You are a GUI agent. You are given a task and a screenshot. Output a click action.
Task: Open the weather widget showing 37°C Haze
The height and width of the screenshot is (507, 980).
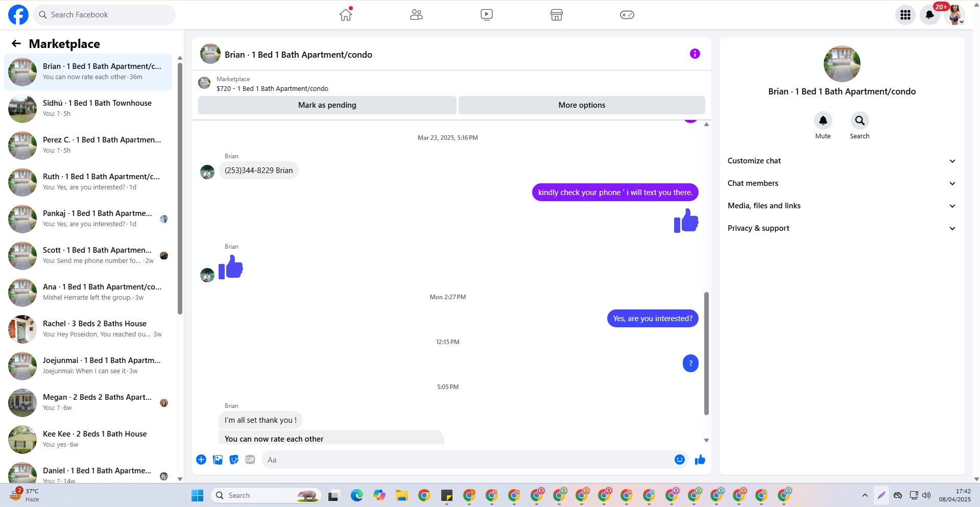26,495
